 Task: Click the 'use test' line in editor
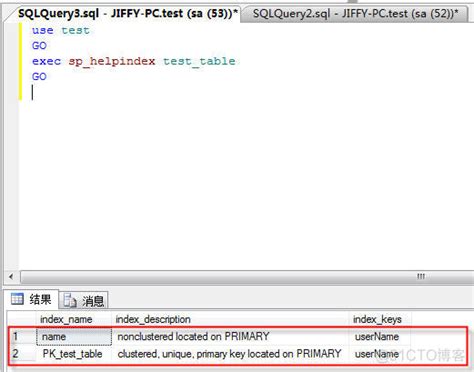point(61,30)
